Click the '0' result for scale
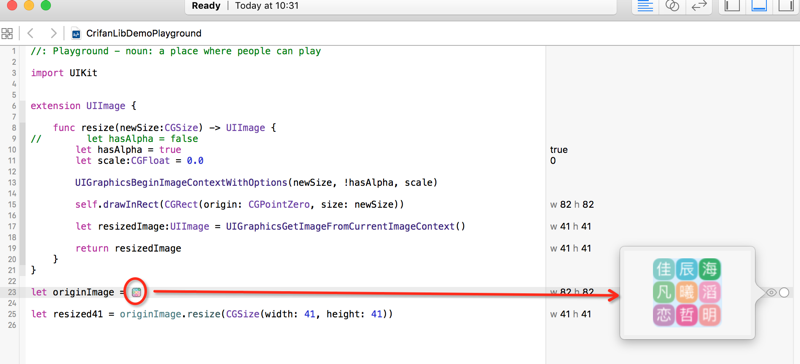The height and width of the screenshot is (364, 800). click(x=553, y=161)
